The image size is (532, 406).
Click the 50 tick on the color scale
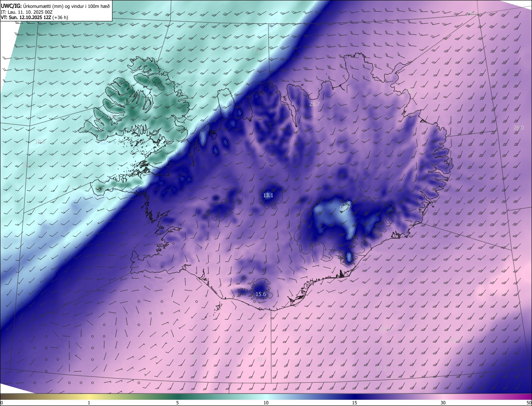(529, 403)
